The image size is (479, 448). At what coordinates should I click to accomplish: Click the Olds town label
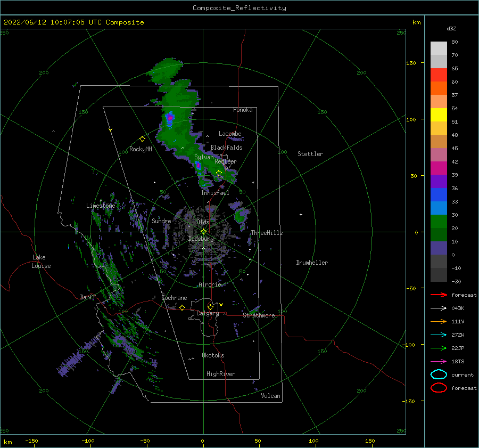pos(203,222)
